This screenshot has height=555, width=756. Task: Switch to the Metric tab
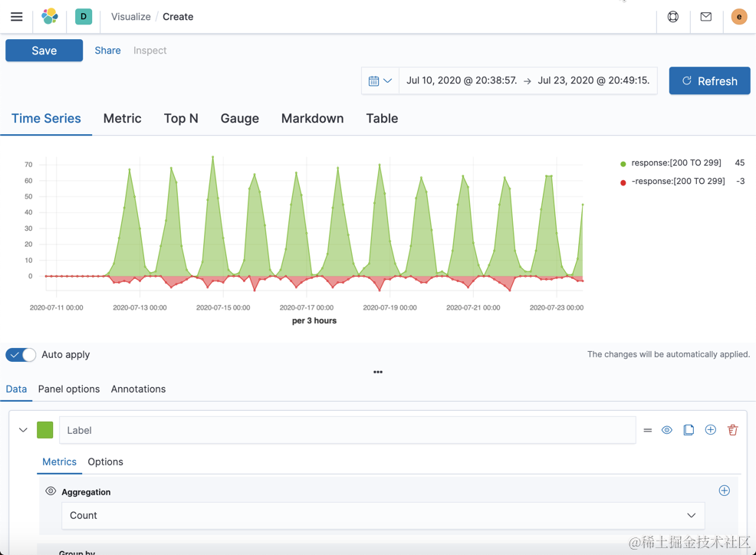point(123,119)
